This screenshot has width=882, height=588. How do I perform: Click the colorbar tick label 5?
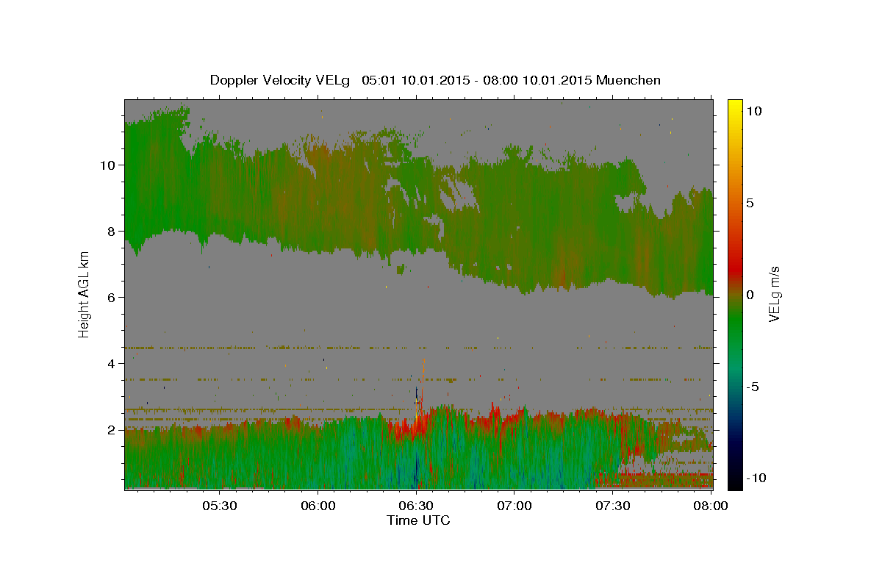coord(751,202)
